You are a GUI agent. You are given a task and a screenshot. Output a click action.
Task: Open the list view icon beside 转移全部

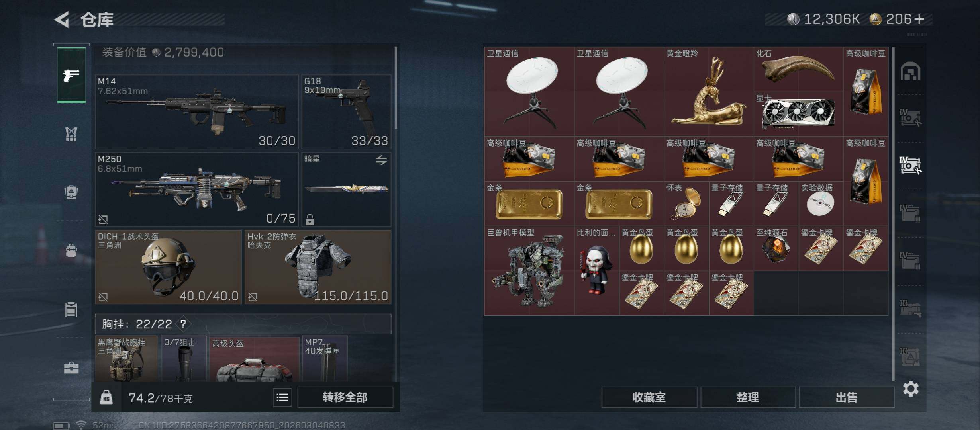(x=282, y=397)
